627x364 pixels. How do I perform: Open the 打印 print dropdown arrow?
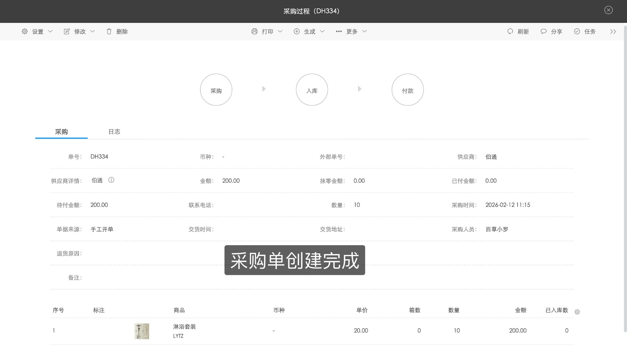tap(280, 31)
